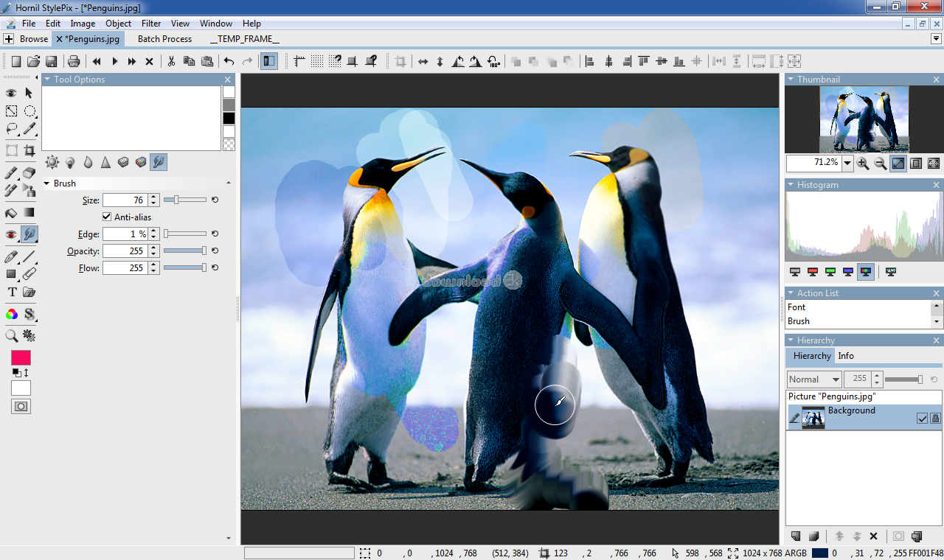This screenshot has width=944, height=560.
Task: Toggle green channel histogram display
Action: (x=830, y=272)
